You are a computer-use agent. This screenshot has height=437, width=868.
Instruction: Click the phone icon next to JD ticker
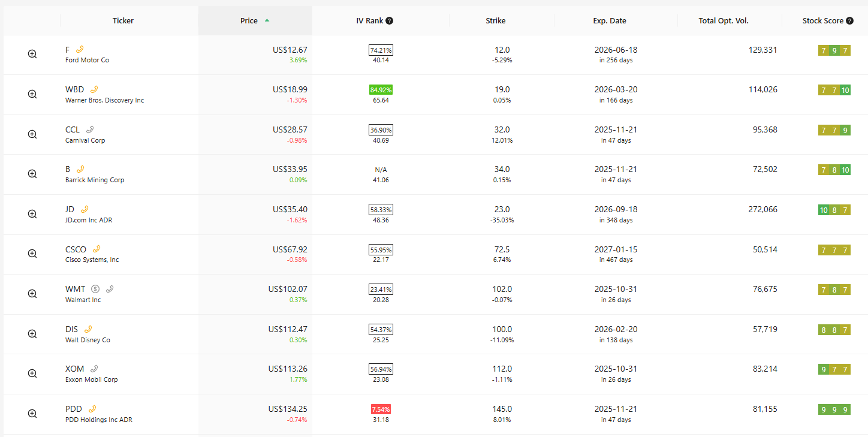click(x=85, y=209)
